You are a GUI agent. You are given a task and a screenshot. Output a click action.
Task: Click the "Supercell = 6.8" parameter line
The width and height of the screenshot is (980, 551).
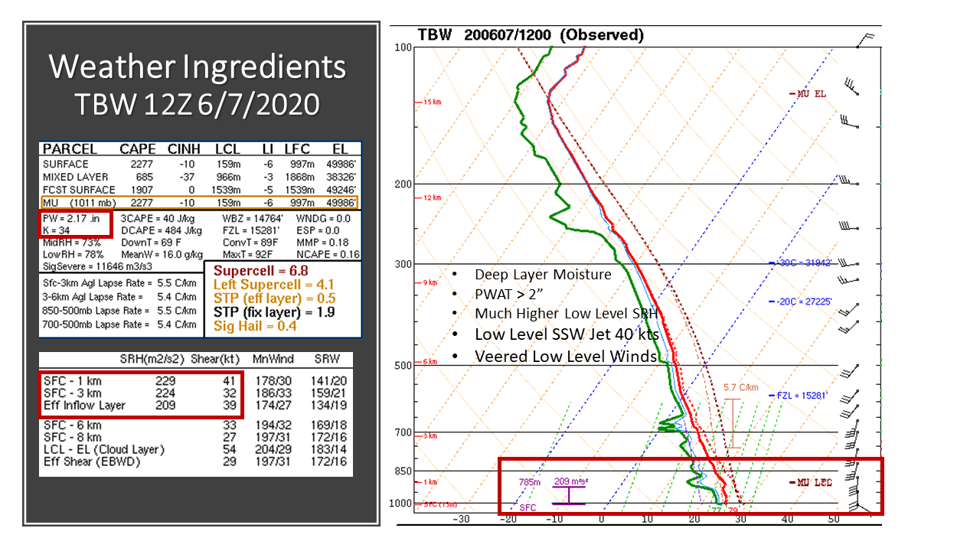pos(260,272)
